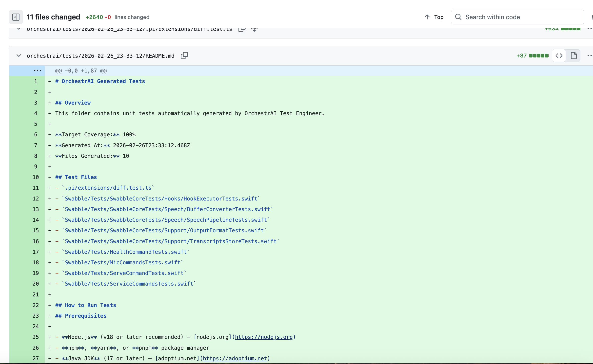Open the https://nodejs.org link
The height and width of the screenshot is (364, 593).
(264, 337)
